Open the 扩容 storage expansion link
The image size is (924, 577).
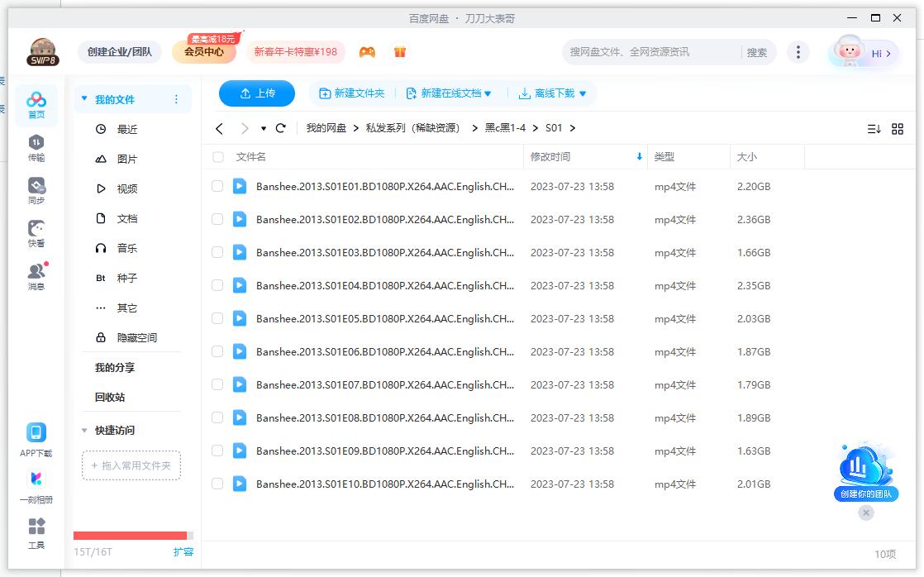(x=183, y=551)
